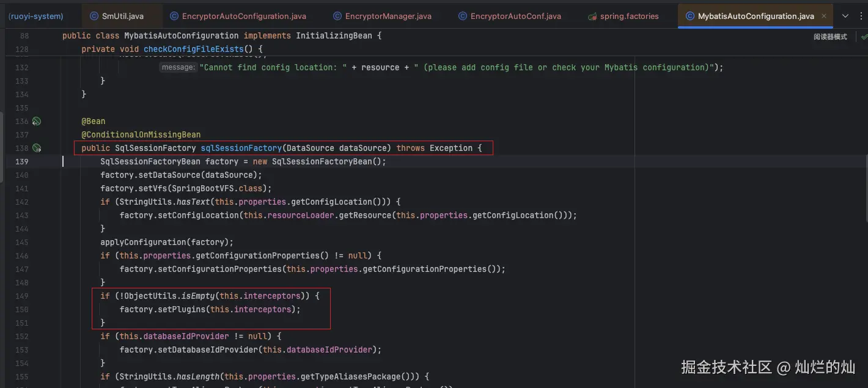Screen dimensions: 868x388
Task: Click factory.setConfigurationProperties on line 147
Action: point(200,269)
